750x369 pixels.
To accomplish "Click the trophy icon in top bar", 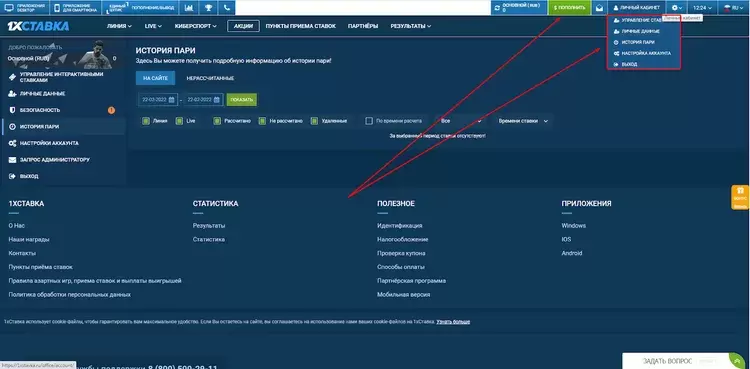I will click(x=209, y=8).
